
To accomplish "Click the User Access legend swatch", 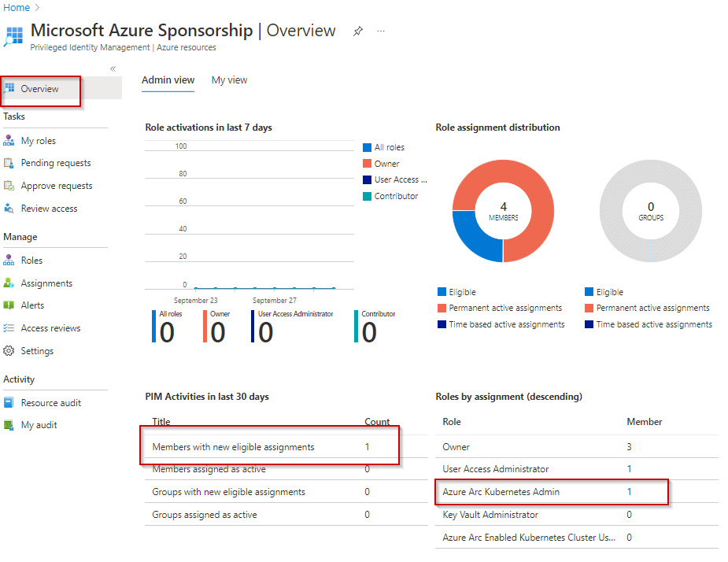I will [x=367, y=179].
